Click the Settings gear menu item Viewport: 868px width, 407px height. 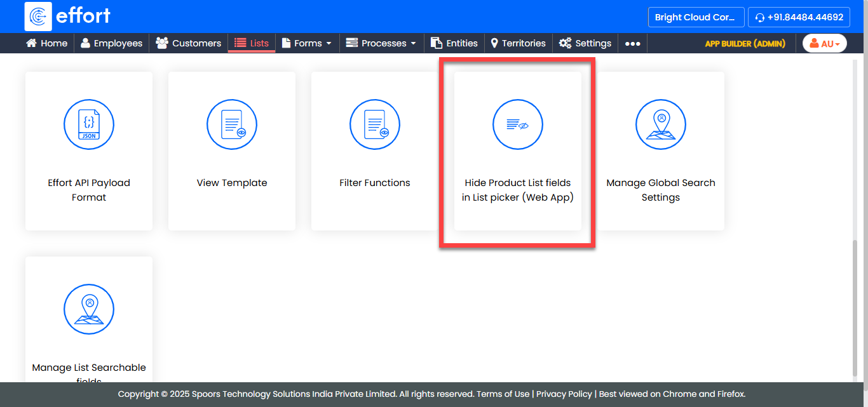(585, 44)
